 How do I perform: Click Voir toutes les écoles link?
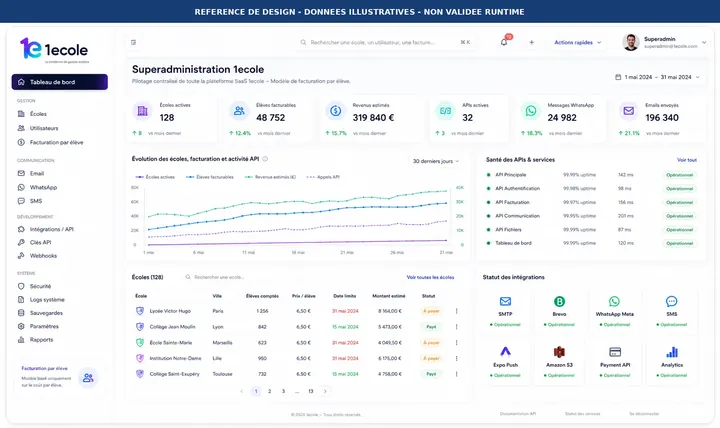(x=430, y=277)
